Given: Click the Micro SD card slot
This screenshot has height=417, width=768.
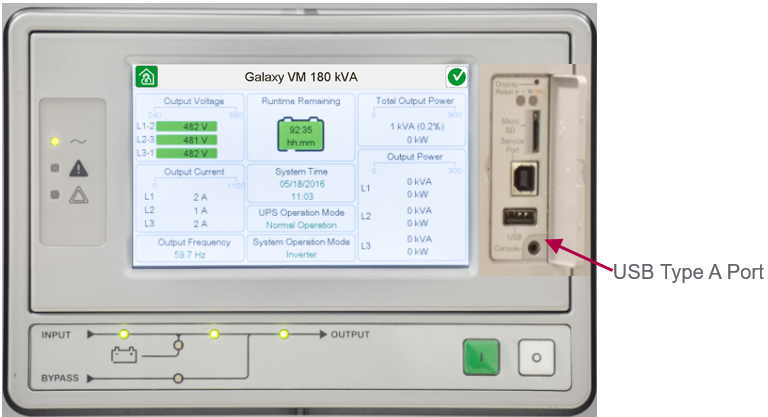Looking at the screenshot, I should click(x=536, y=131).
